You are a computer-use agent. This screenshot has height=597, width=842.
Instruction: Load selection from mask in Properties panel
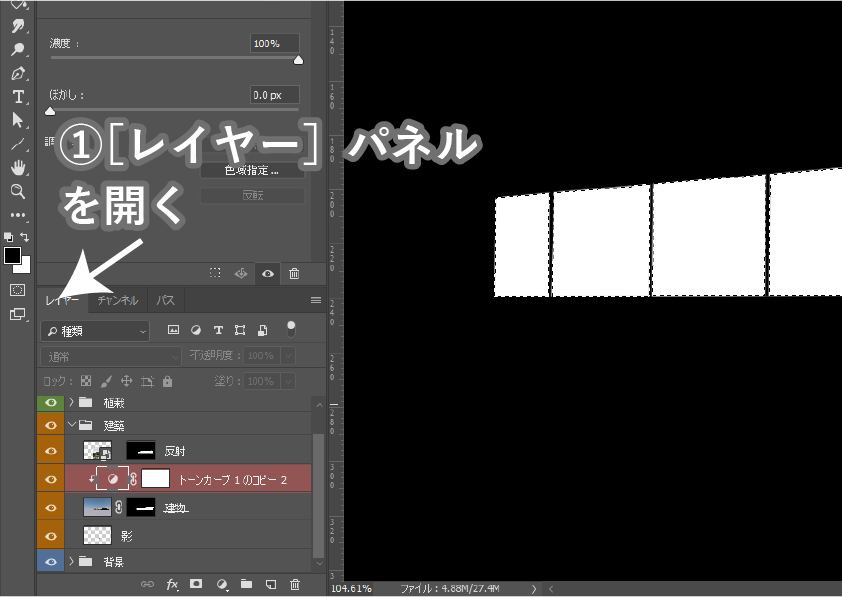click(215, 273)
